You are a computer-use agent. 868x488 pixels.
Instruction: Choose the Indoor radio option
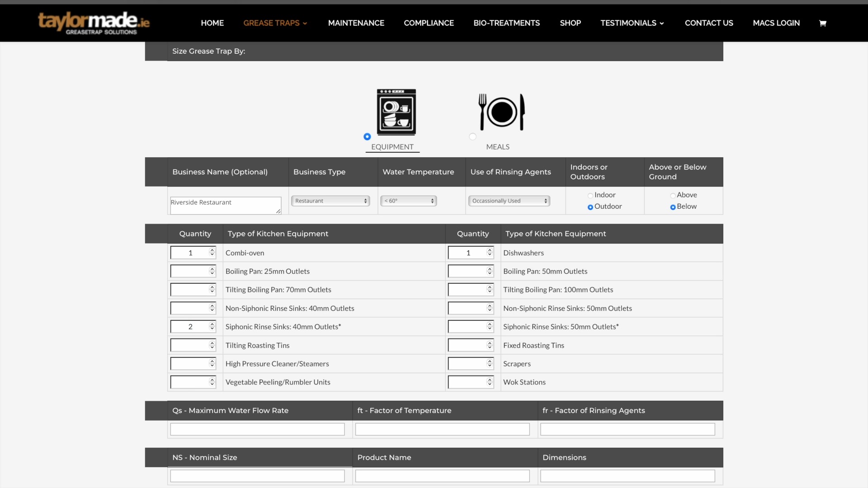(x=590, y=196)
